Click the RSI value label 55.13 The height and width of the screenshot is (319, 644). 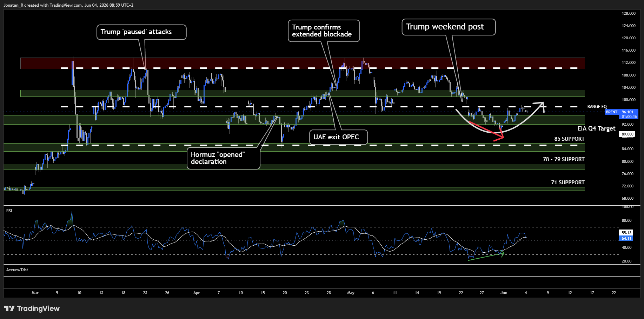pos(626,233)
